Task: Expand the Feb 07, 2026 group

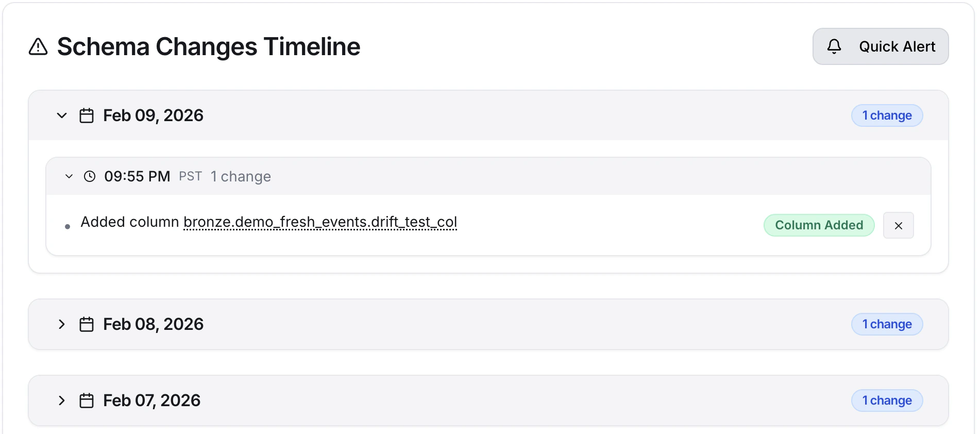Action: point(62,400)
